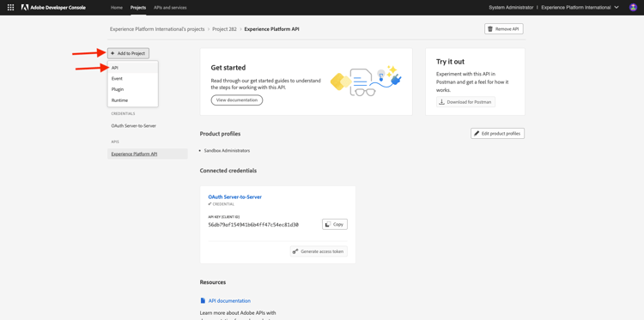Toggle the Add to Project dropdown
The image size is (644, 320).
click(x=128, y=53)
